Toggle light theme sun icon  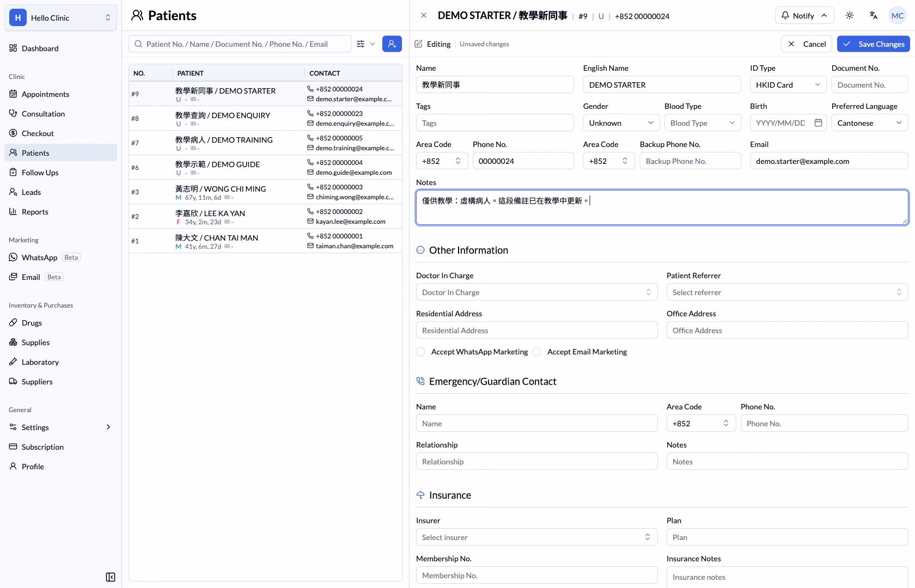850,16
